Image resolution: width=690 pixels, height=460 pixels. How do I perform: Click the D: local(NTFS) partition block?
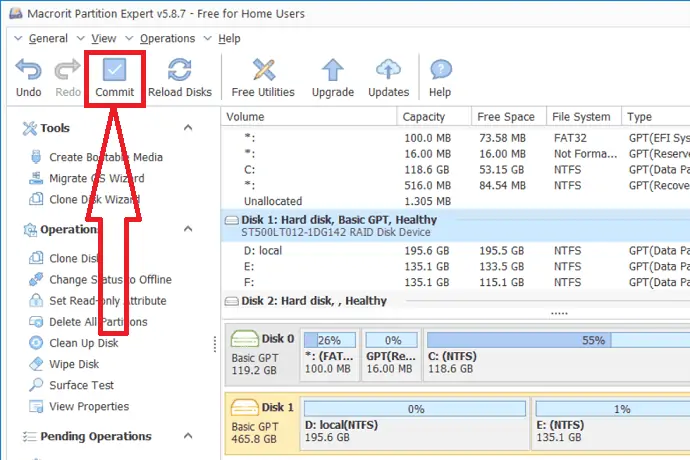point(415,423)
